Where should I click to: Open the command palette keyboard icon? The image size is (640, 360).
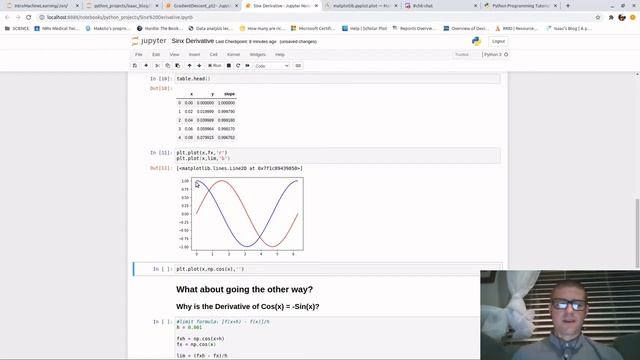click(x=298, y=66)
